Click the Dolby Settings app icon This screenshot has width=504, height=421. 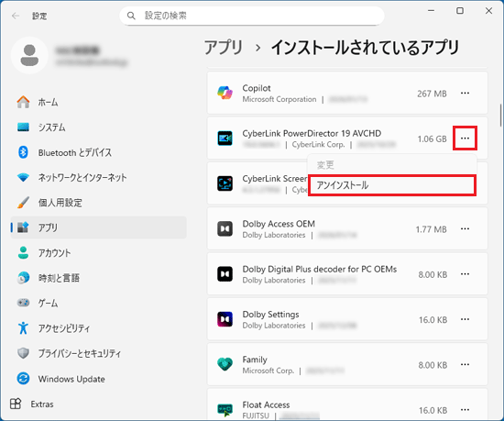click(225, 319)
